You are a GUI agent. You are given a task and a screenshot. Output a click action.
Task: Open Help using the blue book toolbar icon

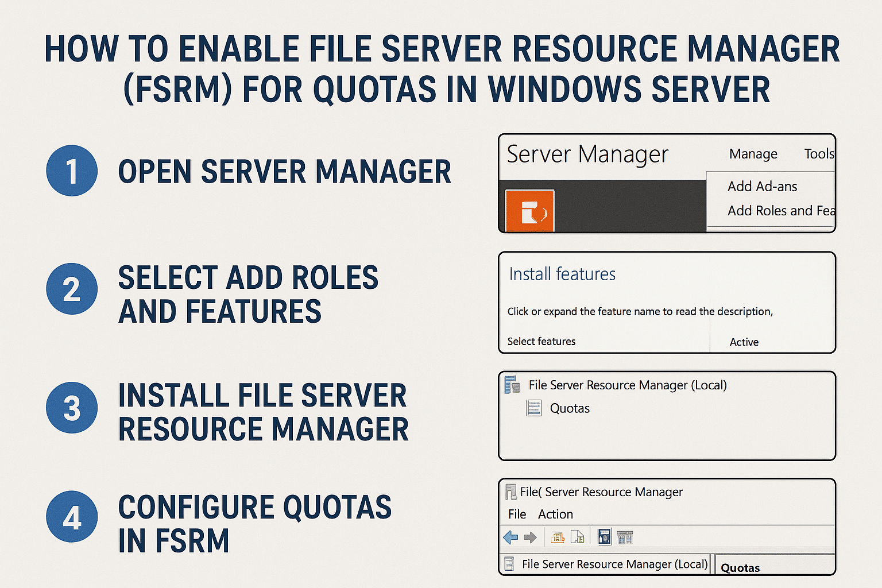point(604,537)
